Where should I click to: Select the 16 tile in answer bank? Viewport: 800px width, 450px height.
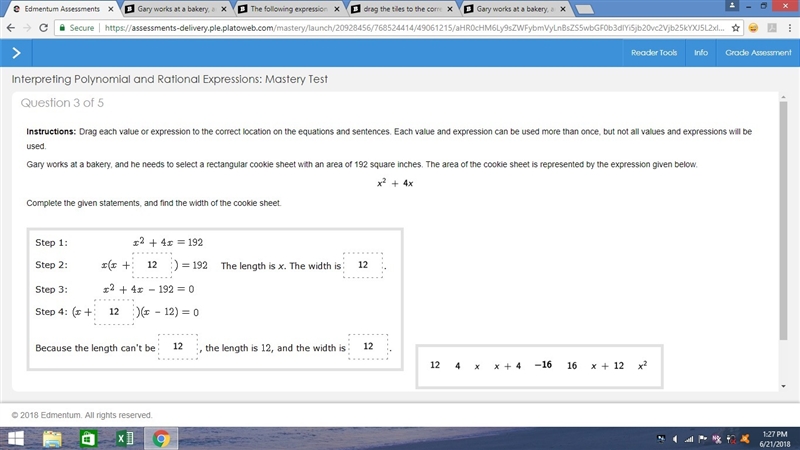click(x=572, y=365)
